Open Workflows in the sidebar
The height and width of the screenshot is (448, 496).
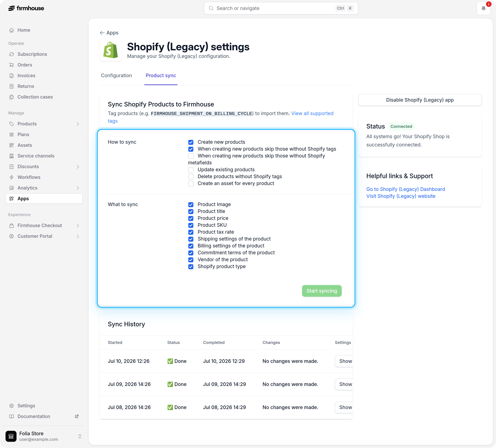(x=44, y=177)
